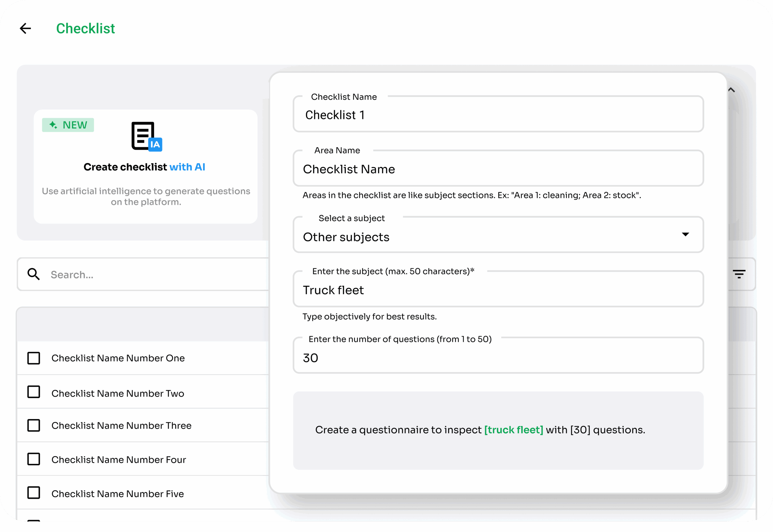The width and height of the screenshot is (773, 532).
Task: Check the Checklist Name Number Two box
Action: (34, 392)
